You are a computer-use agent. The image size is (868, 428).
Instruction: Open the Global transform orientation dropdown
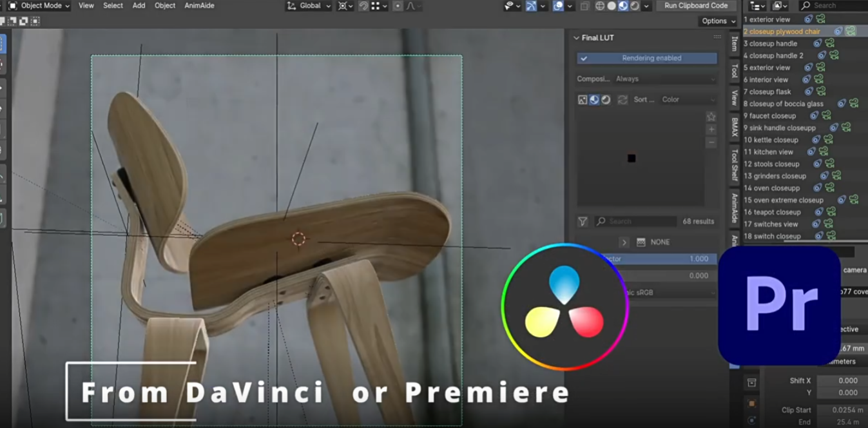pyautogui.click(x=309, y=6)
